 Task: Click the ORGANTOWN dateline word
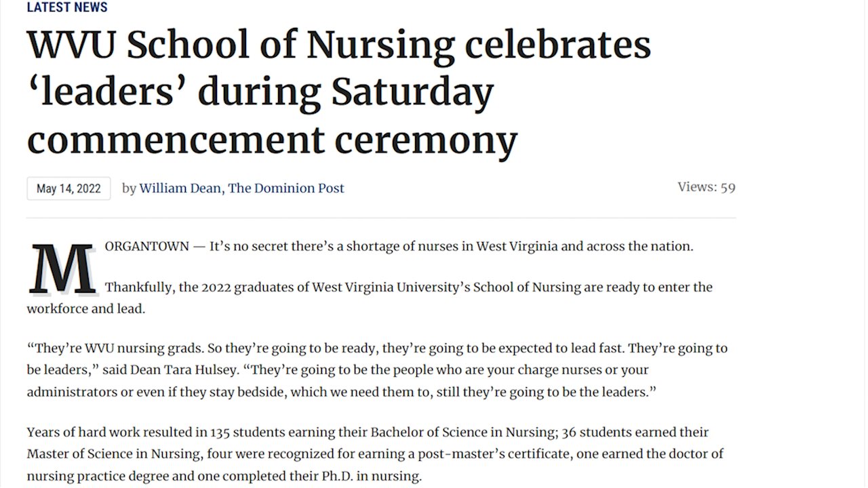pos(146,247)
